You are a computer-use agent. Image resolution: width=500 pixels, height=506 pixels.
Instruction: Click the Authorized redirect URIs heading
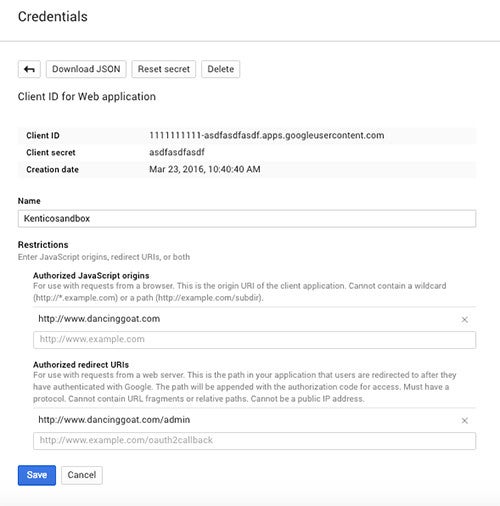click(x=81, y=365)
